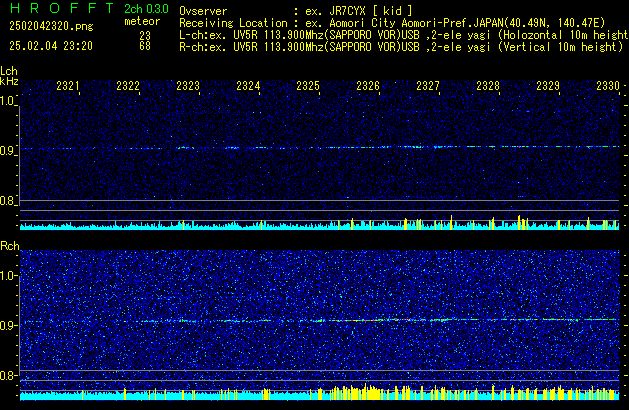This screenshot has height=410, width=629.
Task: Click the Lch 0.9 frequency axis label
Action: (x=7, y=151)
